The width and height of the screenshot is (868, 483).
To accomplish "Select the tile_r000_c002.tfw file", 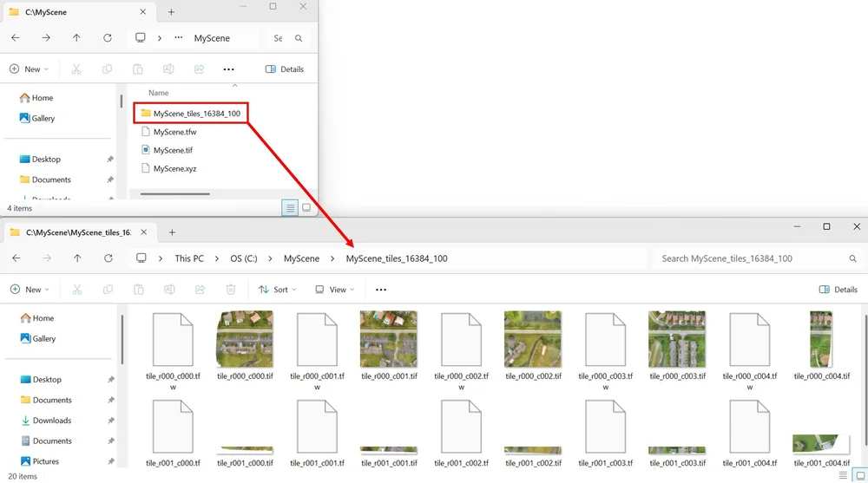I will (x=461, y=351).
